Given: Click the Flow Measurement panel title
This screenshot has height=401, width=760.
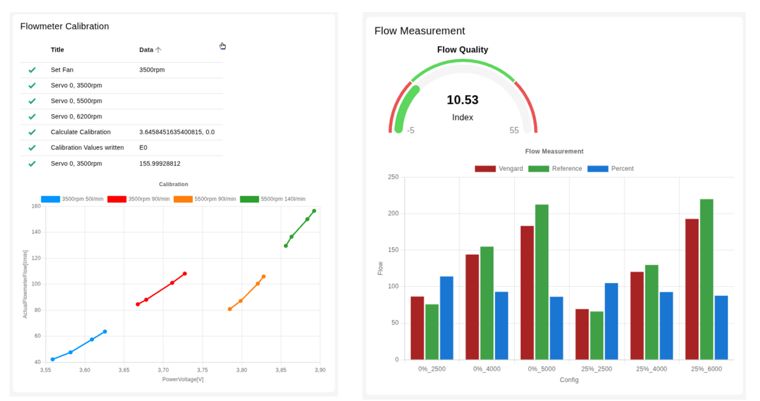Looking at the screenshot, I should point(420,31).
